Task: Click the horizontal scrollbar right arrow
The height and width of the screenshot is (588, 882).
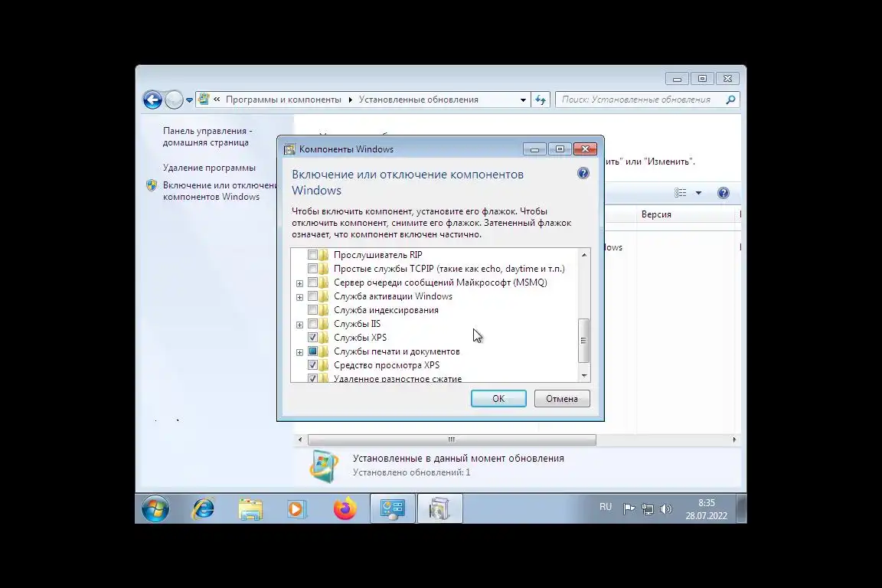Action: click(x=734, y=439)
